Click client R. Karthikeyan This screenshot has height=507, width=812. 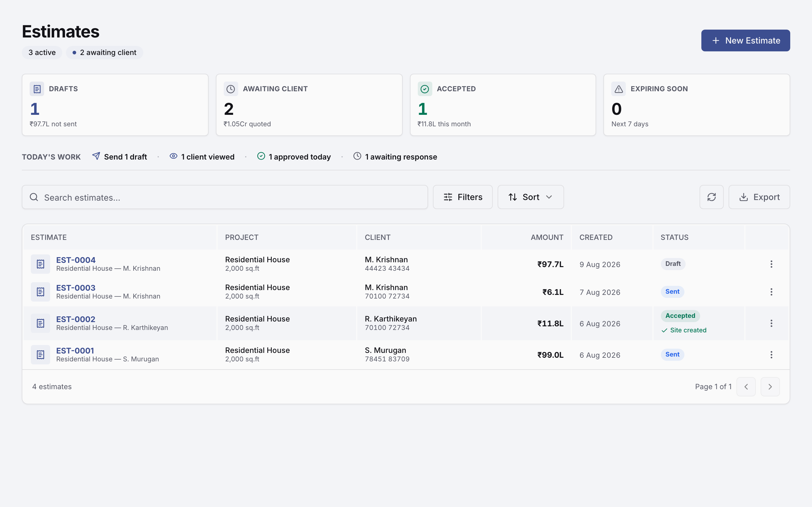pyautogui.click(x=391, y=319)
